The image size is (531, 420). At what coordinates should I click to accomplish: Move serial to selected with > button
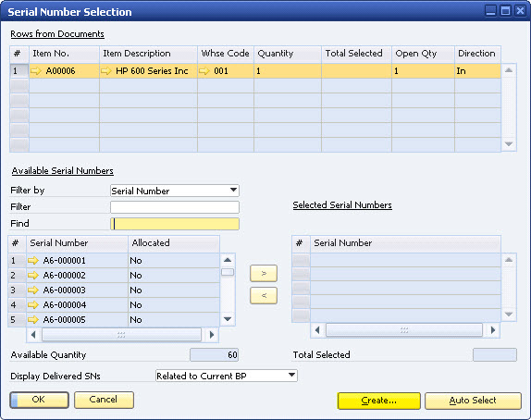[264, 273]
